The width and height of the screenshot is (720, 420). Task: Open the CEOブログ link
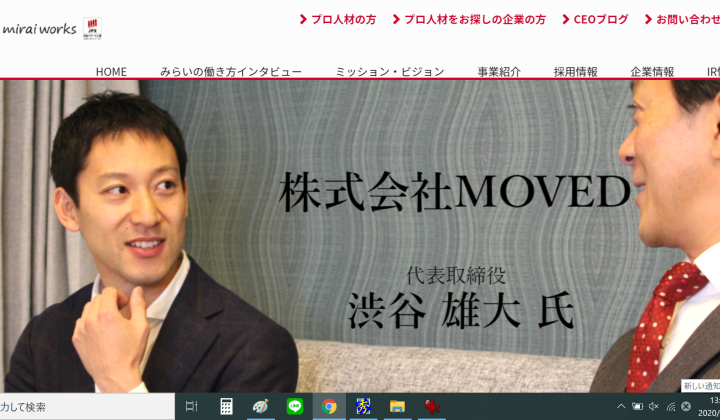596,19
